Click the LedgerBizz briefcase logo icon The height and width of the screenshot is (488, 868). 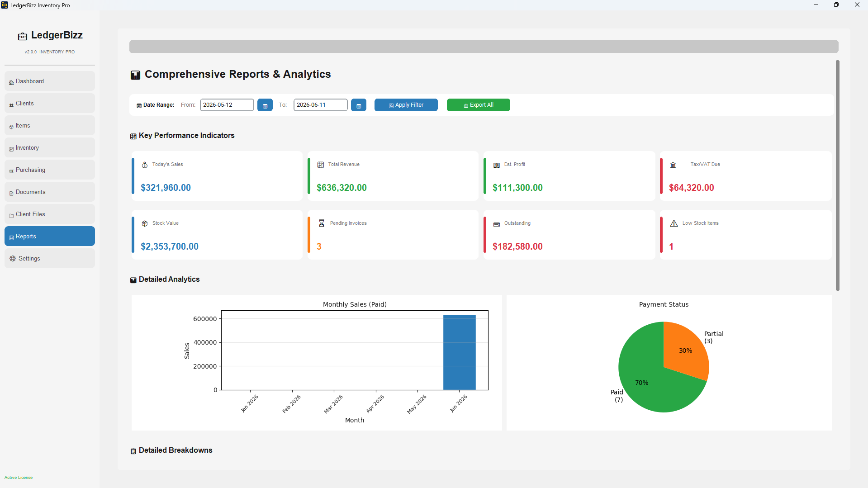tap(23, 36)
